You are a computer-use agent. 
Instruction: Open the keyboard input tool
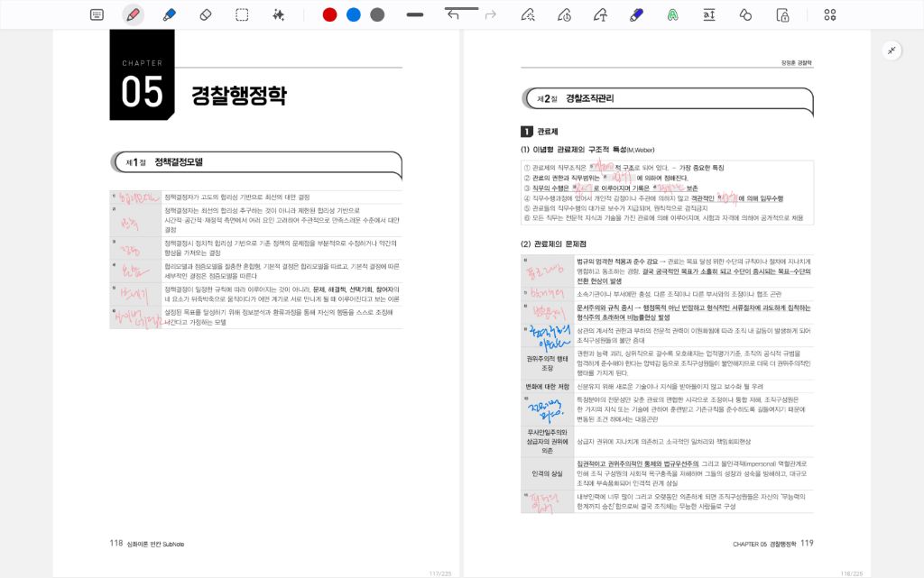pyautogui.click(x=97, y=14)
